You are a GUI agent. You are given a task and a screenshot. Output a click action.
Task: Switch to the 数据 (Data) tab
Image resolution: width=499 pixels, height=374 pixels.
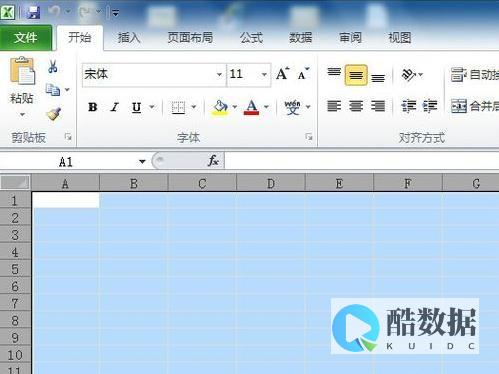301,38
